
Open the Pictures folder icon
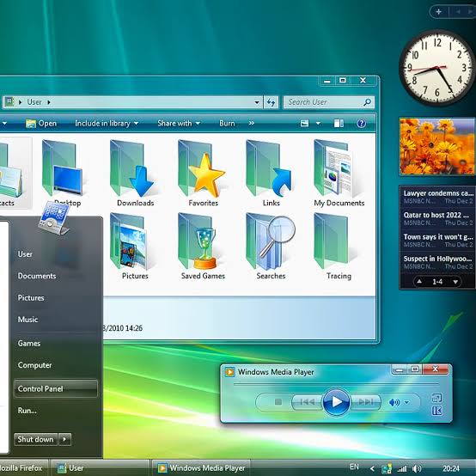click(x=129, y=241)
